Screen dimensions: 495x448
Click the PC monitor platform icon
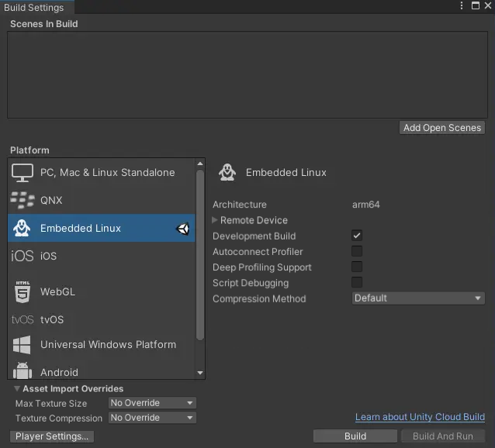(x=22, y=173)
